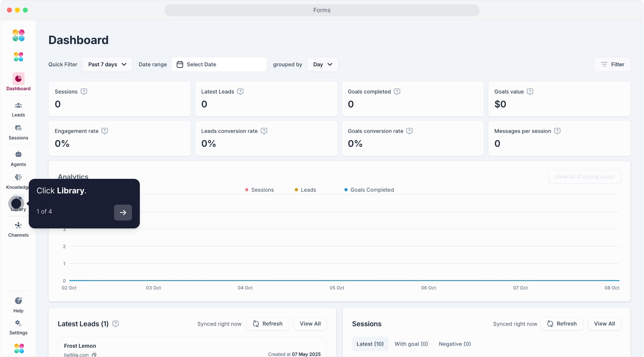This screenshot has height=357, width=644.
Task: Open the Filter options button
Action: (x=612, y=64)
